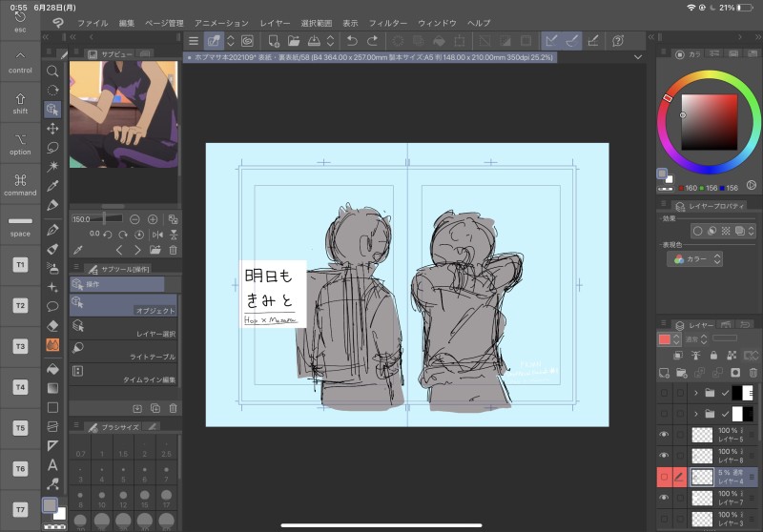
Task: Click the New raster layer icon
Action: tap(664, 373)
